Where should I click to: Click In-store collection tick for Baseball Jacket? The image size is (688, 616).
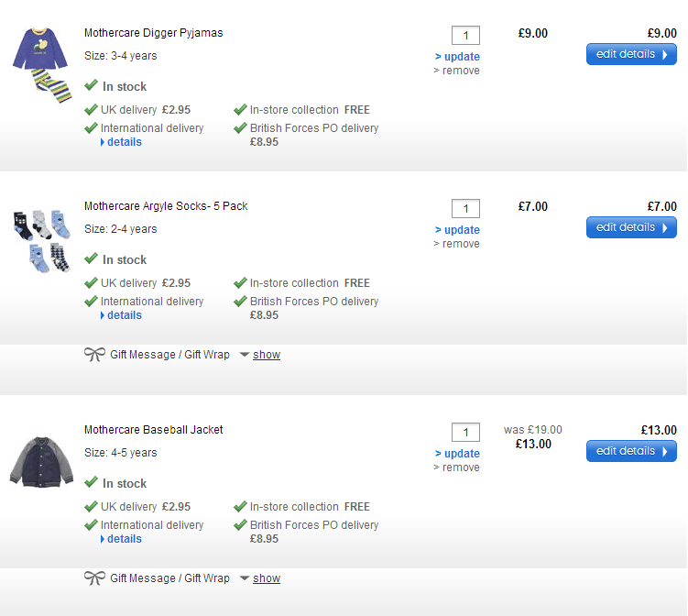point(240,507)
